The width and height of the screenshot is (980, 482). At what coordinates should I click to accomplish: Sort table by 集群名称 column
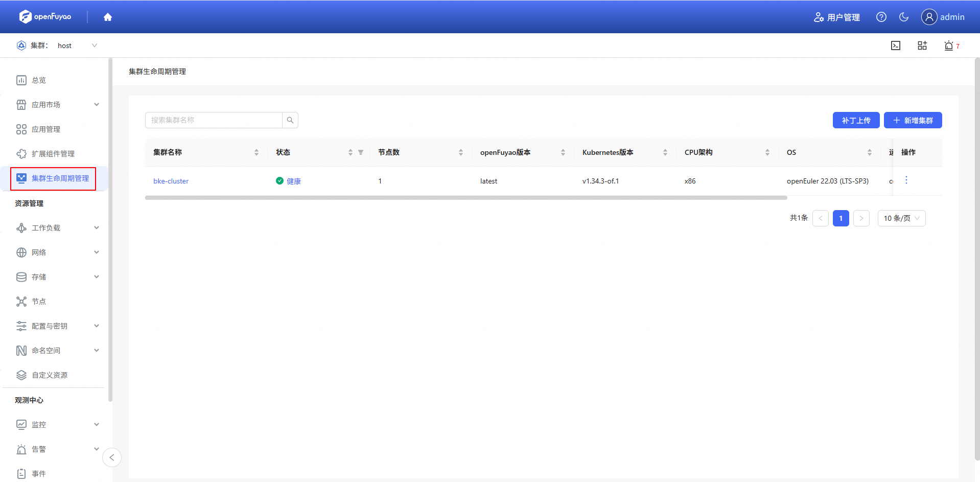pos(256,152)
